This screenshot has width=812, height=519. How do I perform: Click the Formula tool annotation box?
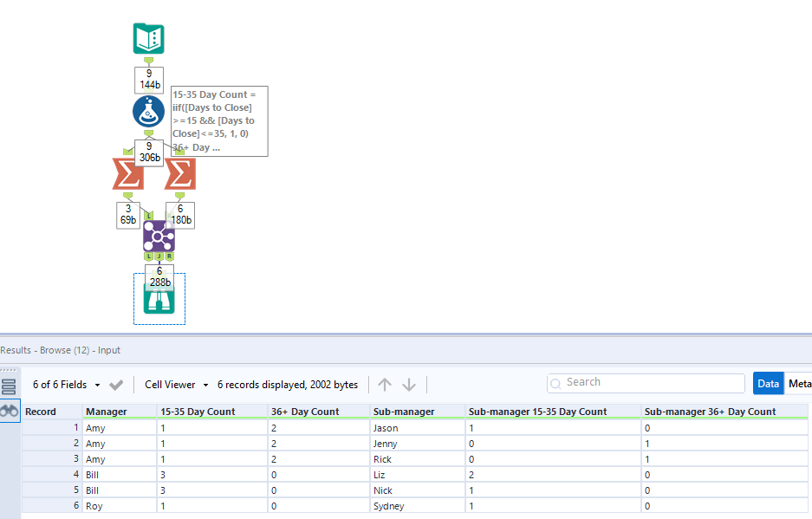[219, 121]
